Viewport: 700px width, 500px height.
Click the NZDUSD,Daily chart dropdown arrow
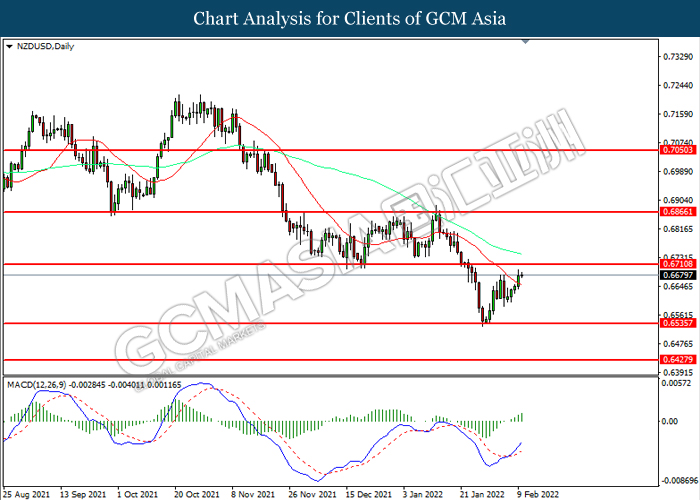pyautogui.click(x=9, y=46)
